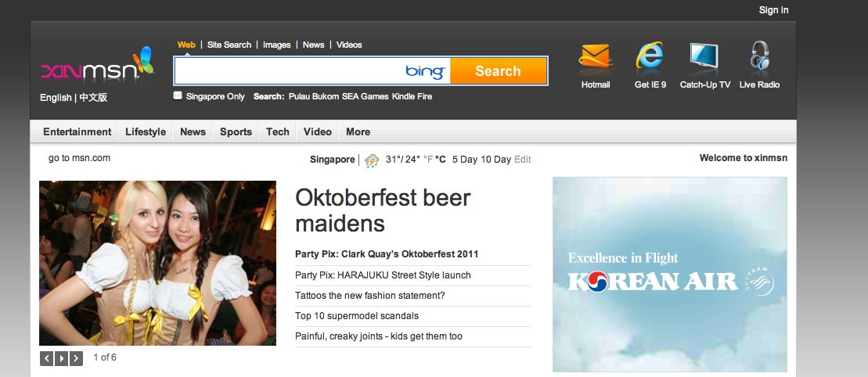The image size is (868, 377).
Task: Click the play slideshow arrow button
Action: [62, 358]
